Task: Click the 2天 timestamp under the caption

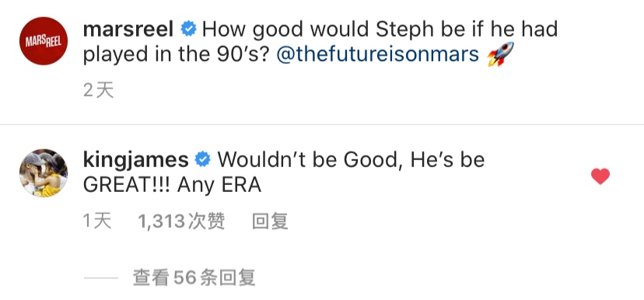Action: click(x=98, y=90)
